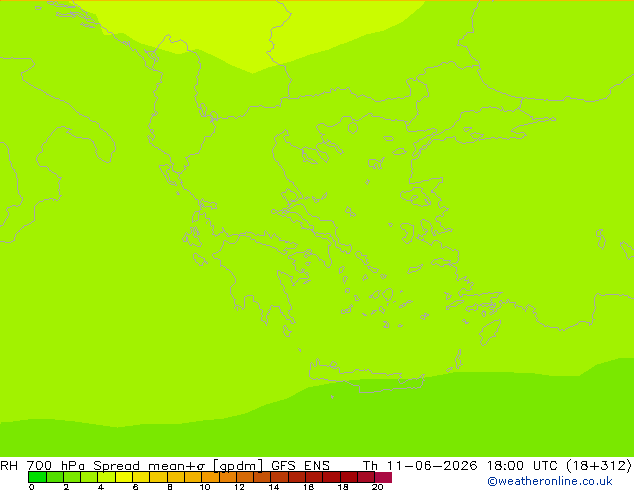Click the word 'Spread' in the caption
This screenshot has height=490, width=634.
tap(116, 466)
